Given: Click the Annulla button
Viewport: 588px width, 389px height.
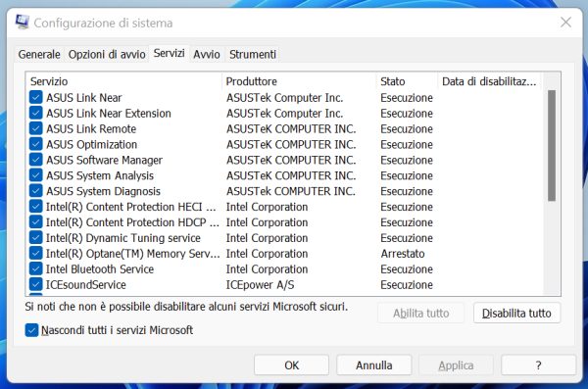Looking at the screenshot, I should coord(374,365).
